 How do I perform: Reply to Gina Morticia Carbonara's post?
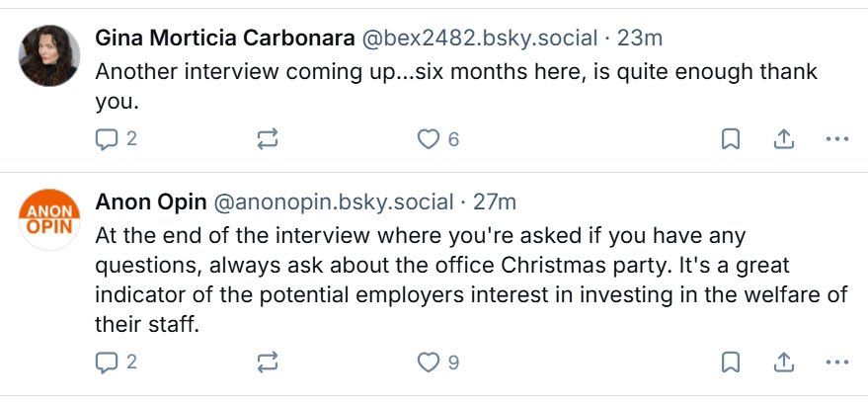[x=107, y=139]
